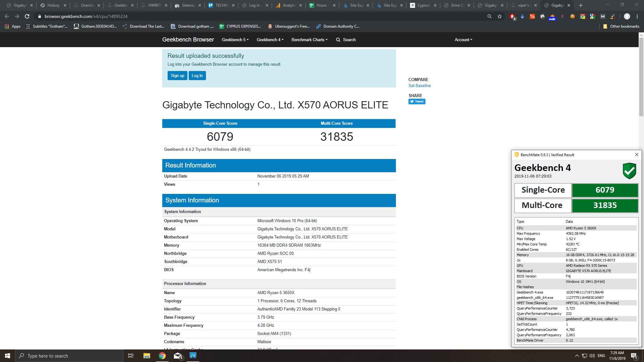Open the Benchmark Charts dropdown
The height and width of the screenshot is (362, 644).
tap(309, 40)
